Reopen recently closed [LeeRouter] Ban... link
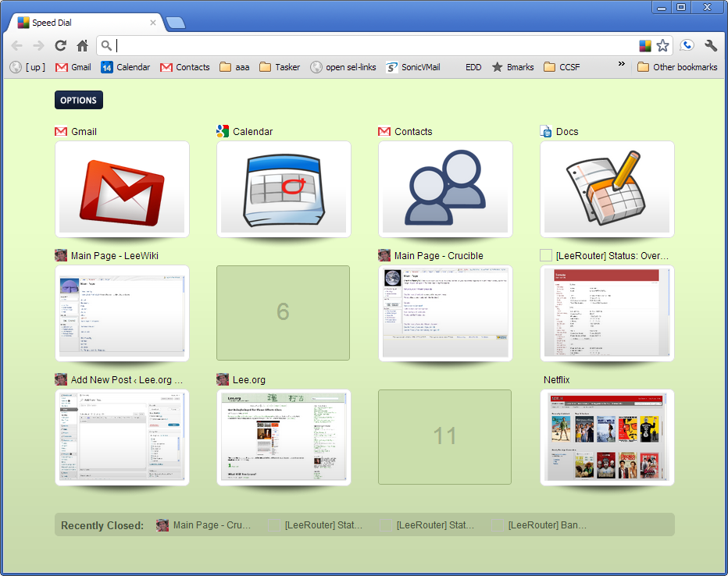Screen dimensions: 728x576 (540, 525)
